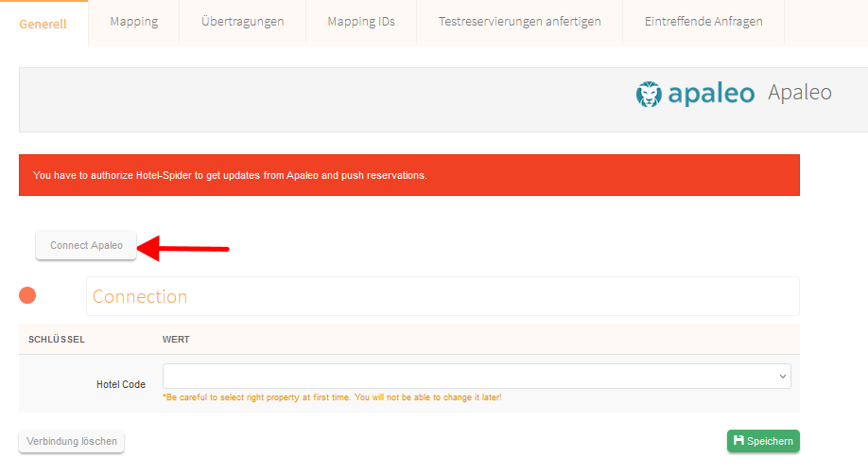Open the Hotel Code dropdown
This screenshot has height=476, width=868.
477,377
